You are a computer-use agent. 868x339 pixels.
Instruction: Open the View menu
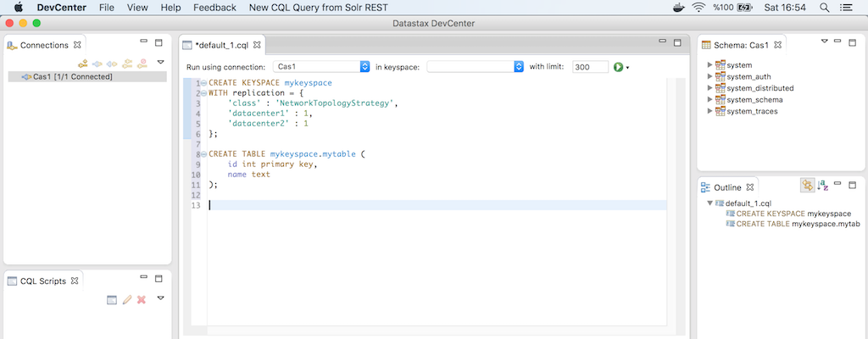tap(137, 8)
